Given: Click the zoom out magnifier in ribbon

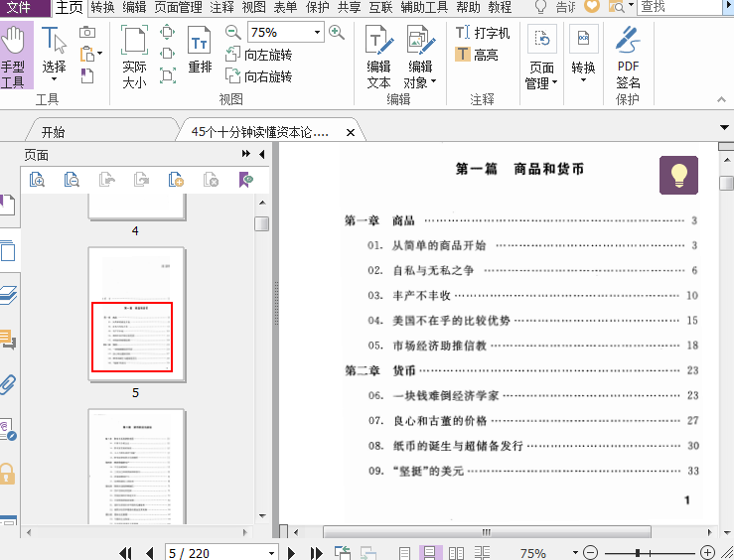Looking at the screenshot, I should click(x=232, y=33).
